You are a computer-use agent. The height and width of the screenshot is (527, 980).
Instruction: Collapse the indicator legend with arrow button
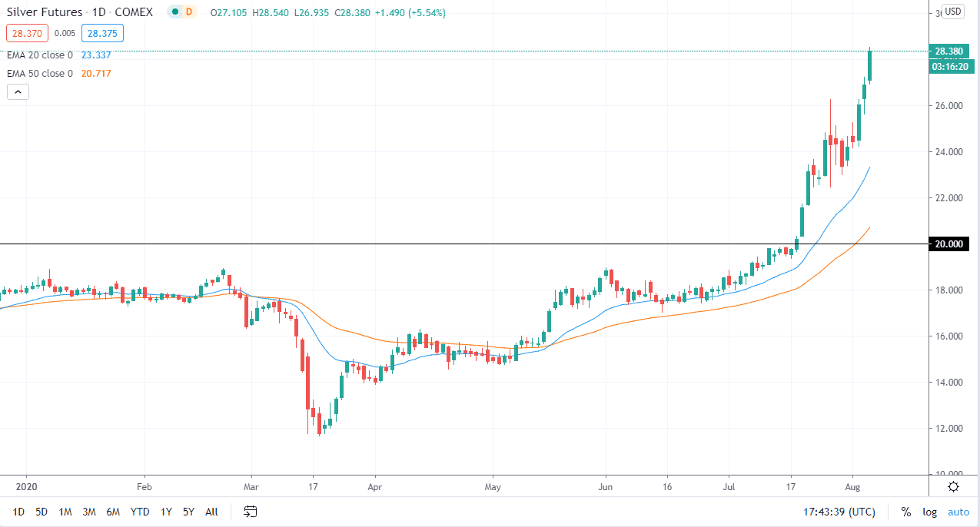pyautogui.click(x=18, y=92)
